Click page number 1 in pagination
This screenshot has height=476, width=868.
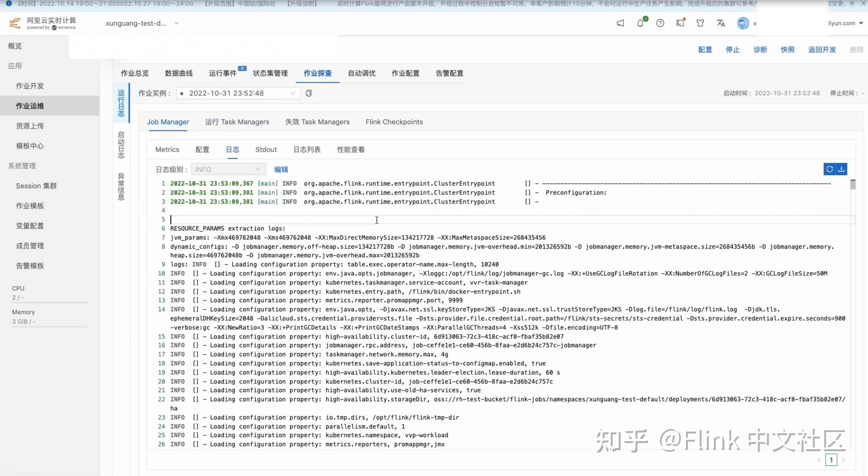click(x=831, y=460)
